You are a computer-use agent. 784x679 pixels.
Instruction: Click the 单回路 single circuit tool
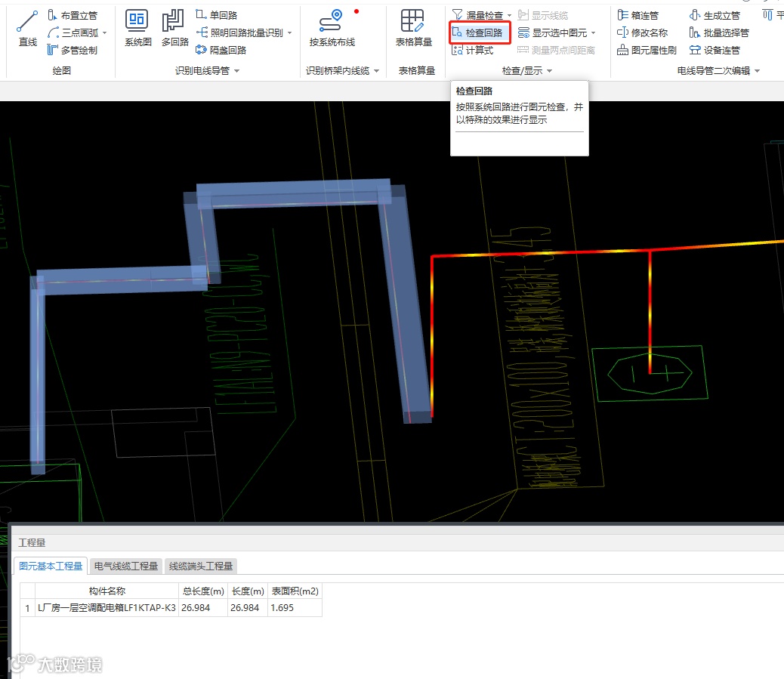pyautogui.click(x=216, y=16)
